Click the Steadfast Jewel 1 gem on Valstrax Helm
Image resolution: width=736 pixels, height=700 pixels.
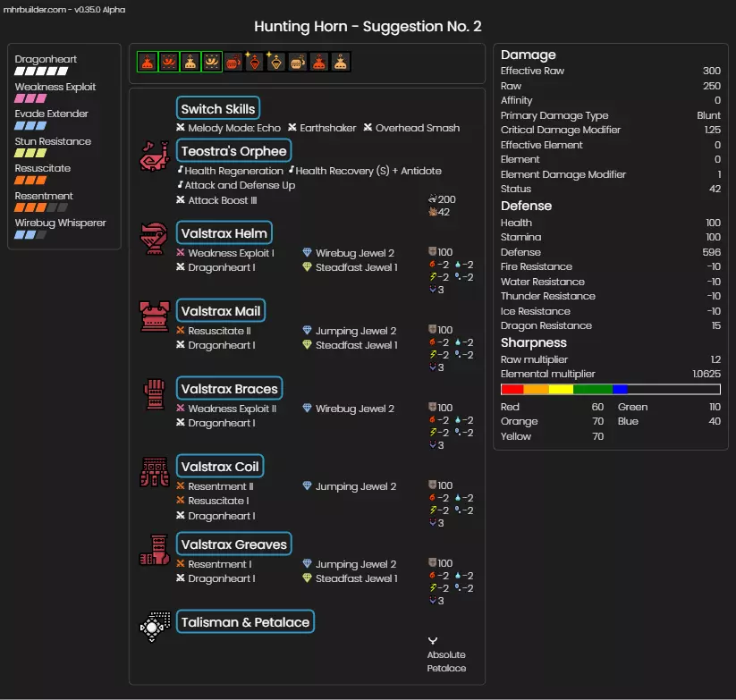pos(307,267)
